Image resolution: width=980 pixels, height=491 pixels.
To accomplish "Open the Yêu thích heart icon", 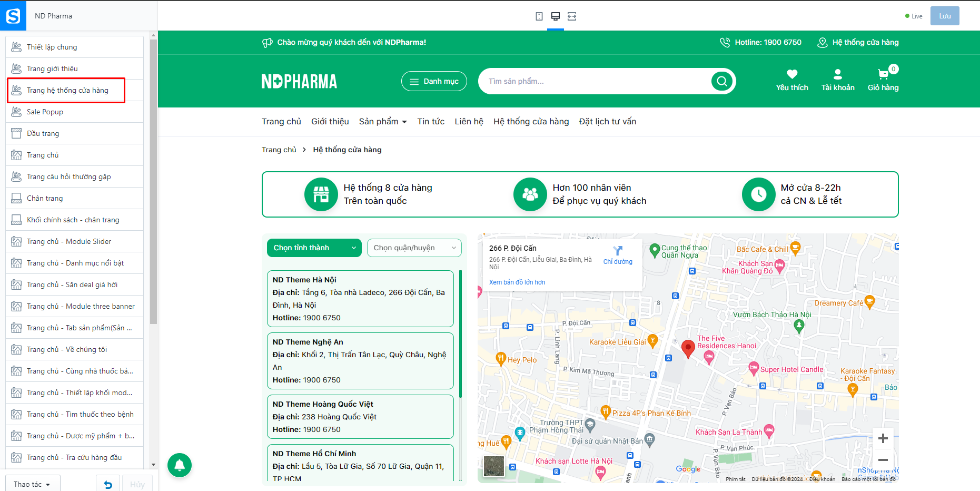I will 792,74.
